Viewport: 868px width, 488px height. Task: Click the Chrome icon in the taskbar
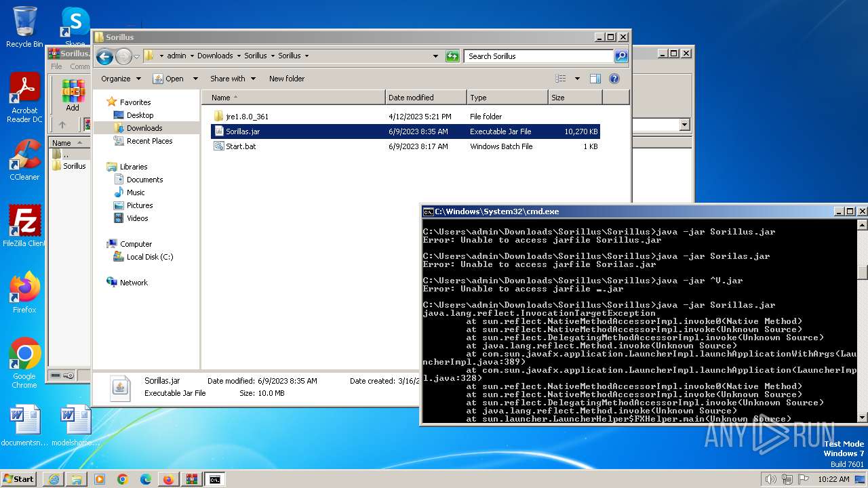click(x=123, y=479)
